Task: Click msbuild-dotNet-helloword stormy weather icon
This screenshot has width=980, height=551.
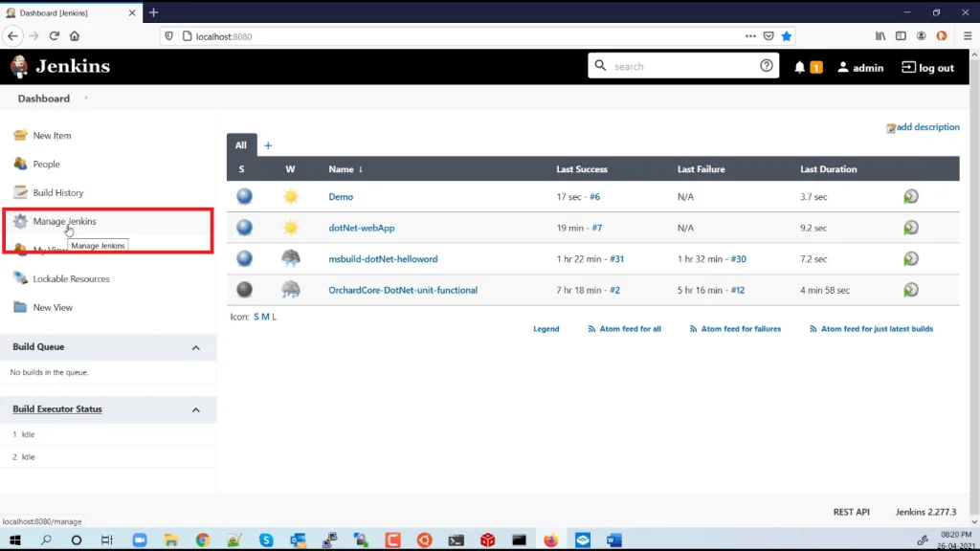Action: tap(291, 258)
